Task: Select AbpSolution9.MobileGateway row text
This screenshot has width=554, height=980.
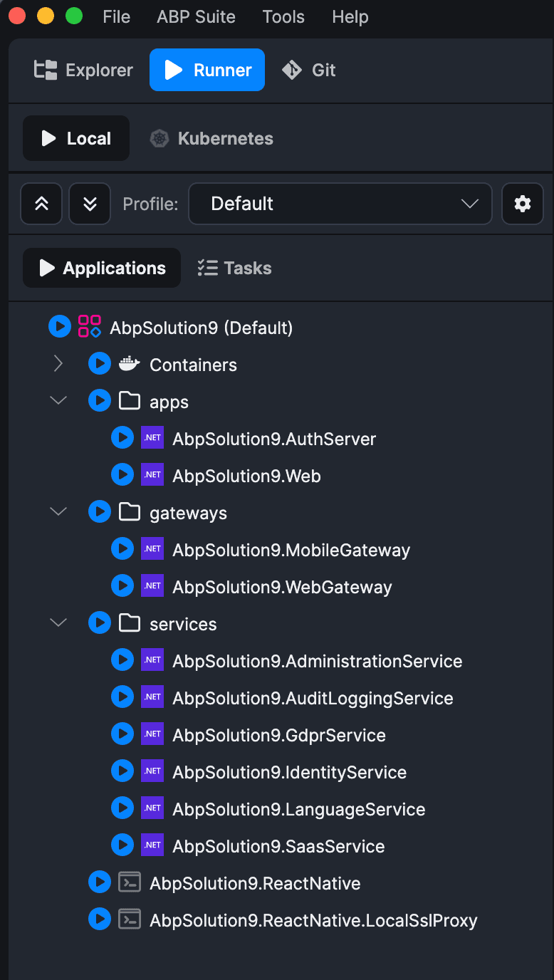Action: pyautogui.click(x=291, y=551)
